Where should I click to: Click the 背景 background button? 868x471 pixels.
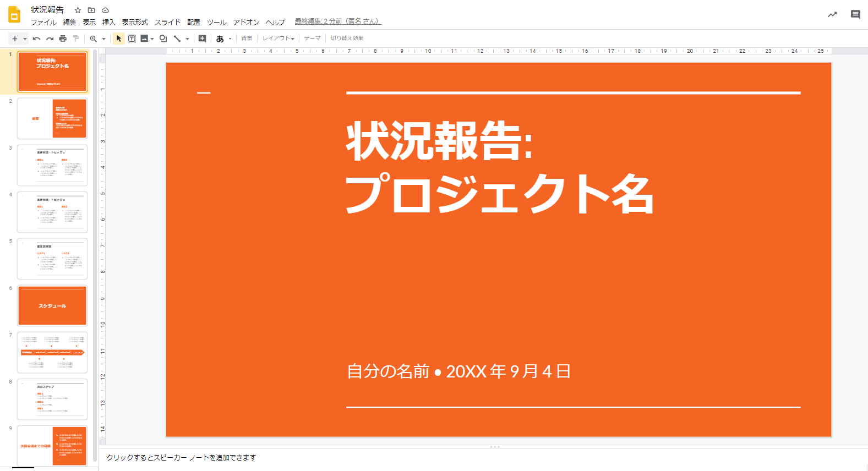tap(247, 39)
